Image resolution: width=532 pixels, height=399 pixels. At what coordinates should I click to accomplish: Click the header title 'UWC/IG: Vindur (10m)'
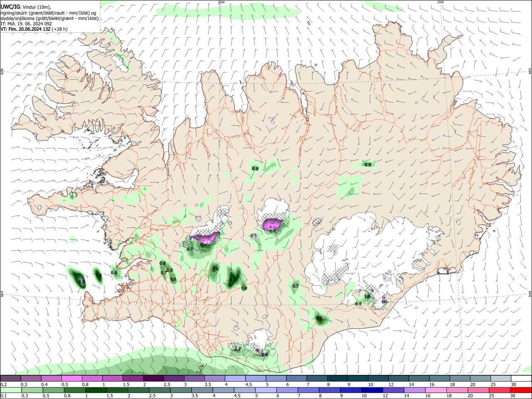[26, 7]
